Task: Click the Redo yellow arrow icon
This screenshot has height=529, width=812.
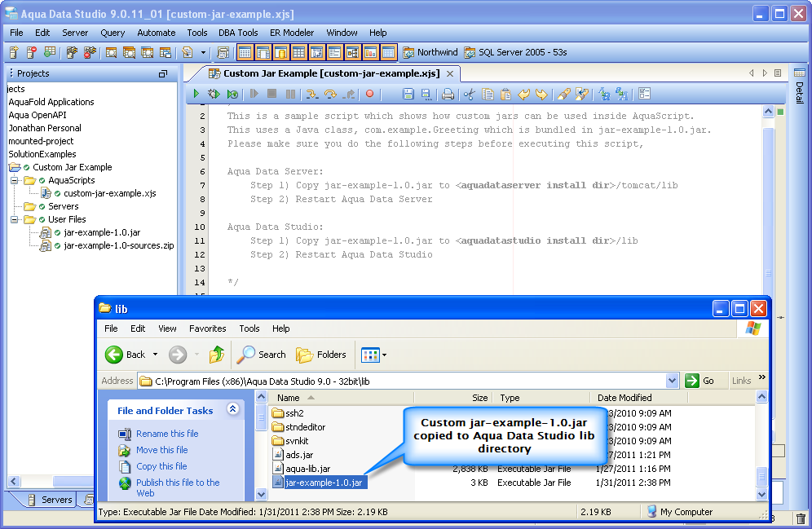Action: [541, 94]
